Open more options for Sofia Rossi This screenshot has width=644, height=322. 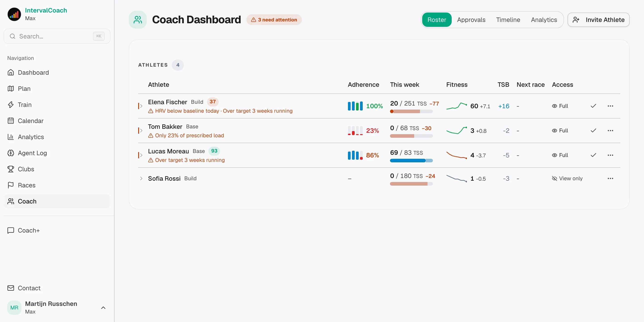click(610, 178)
